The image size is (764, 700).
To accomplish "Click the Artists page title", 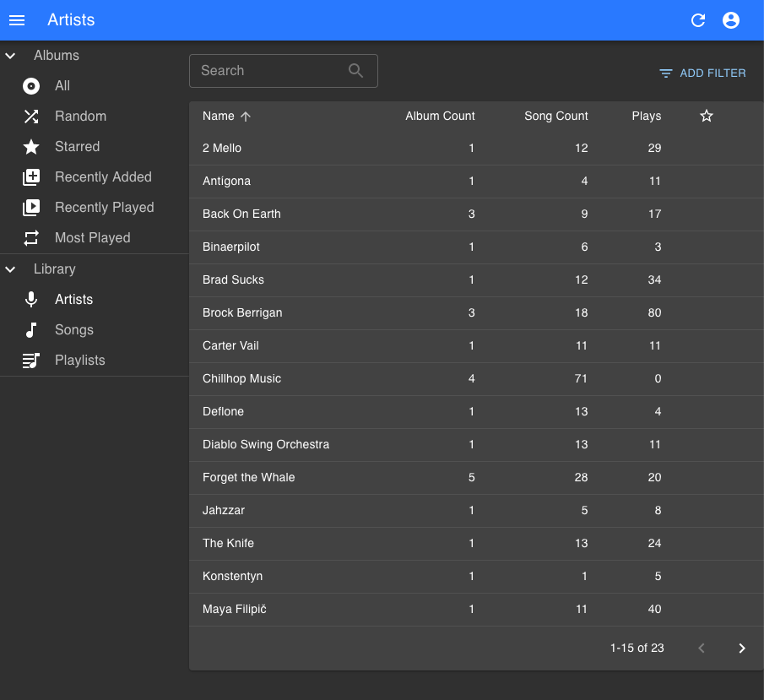I will point(71,20).
